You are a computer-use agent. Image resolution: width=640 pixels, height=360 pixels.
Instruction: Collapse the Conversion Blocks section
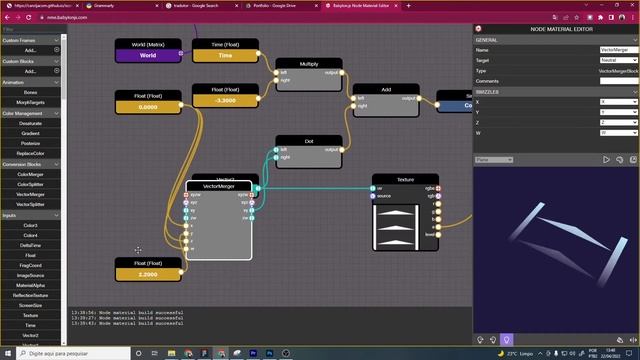point(56,164)
